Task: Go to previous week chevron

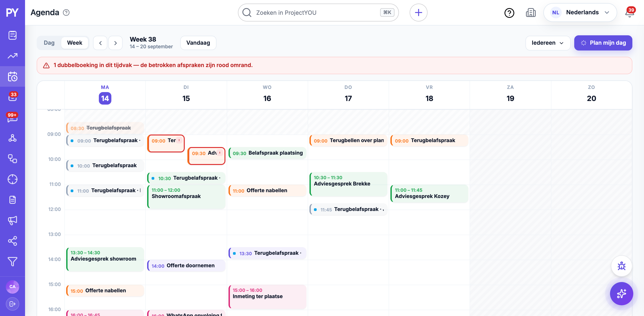Action: 100,43
